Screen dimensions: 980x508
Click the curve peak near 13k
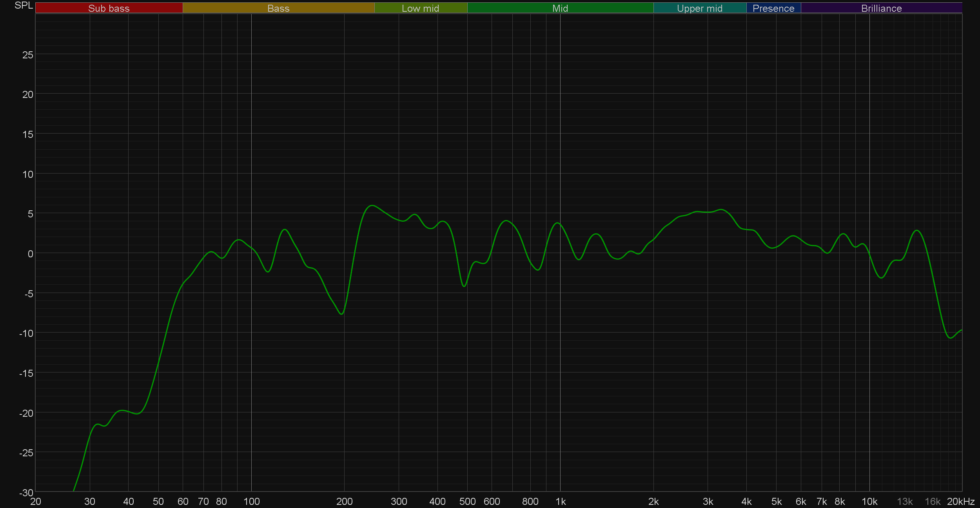coord(917,230)
